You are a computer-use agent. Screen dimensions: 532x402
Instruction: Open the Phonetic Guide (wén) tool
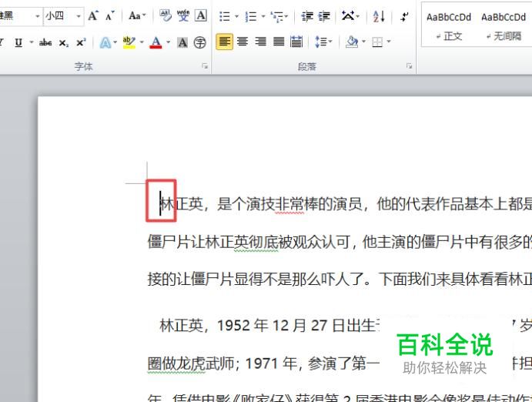click(x=183, y=15)
